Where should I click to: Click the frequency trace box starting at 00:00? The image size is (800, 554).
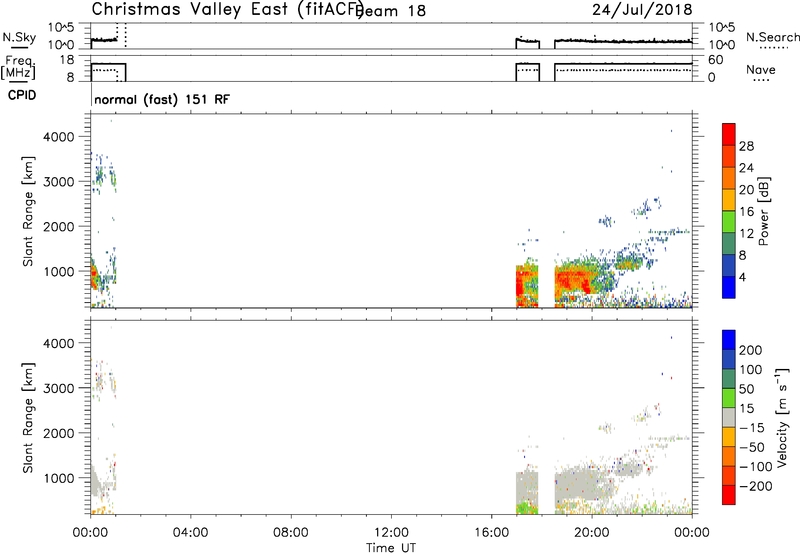[x=108, y=72]
